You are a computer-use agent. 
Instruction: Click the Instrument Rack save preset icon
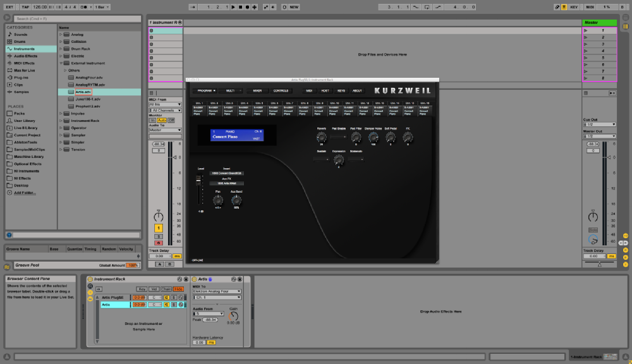(x=186, y=279)
